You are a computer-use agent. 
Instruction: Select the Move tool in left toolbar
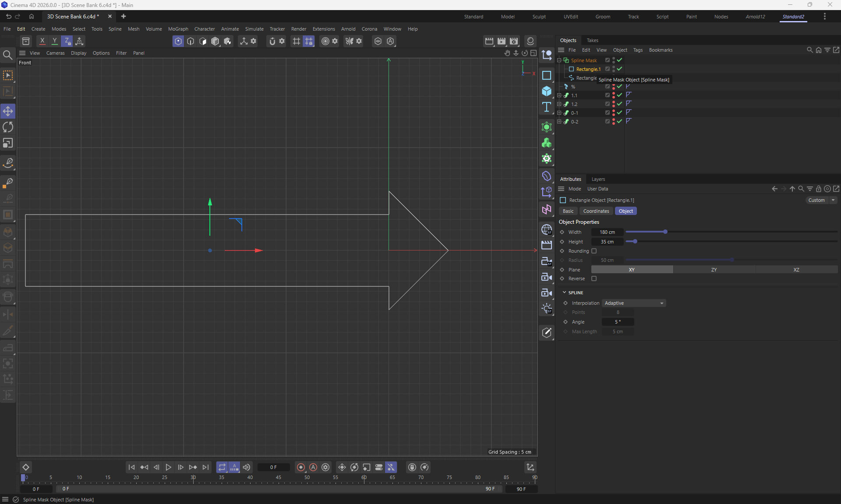click(8, 111)
